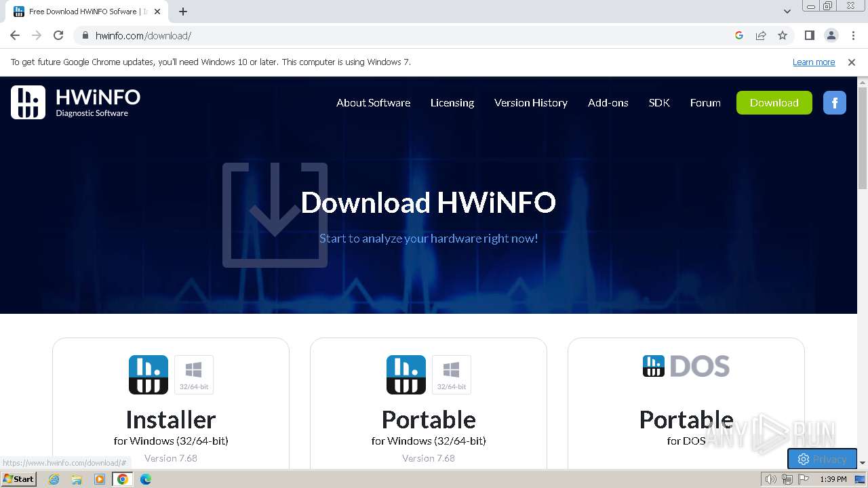This screenshot has width=868, height=488.
Task: Click the Windows 32/64-bit badge under Portable
Action: (x=452, y=375)
